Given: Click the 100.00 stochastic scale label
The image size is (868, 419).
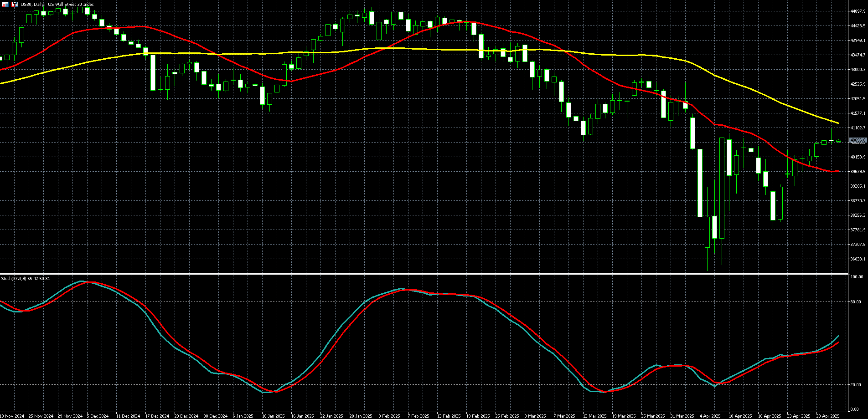Looking at the screenshot, I should tap(857, 277).
